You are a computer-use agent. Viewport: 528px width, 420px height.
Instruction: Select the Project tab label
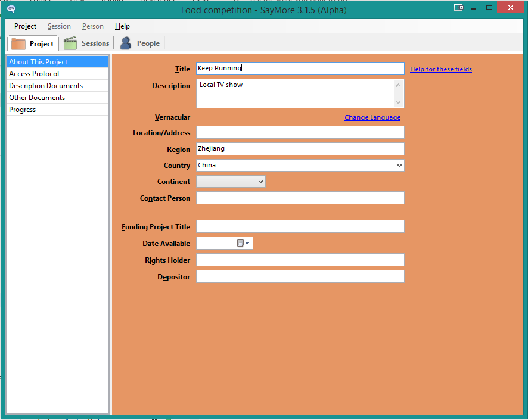point(42,44)
